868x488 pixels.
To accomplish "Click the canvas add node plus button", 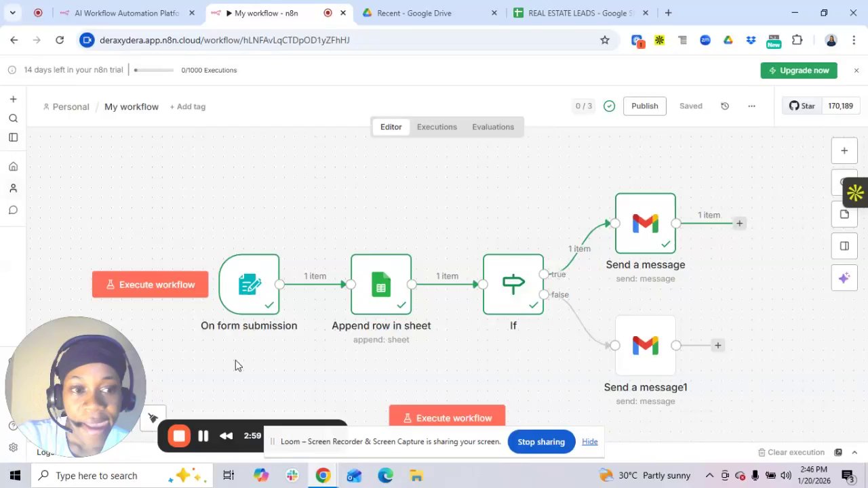I will [x=844, y=150].
